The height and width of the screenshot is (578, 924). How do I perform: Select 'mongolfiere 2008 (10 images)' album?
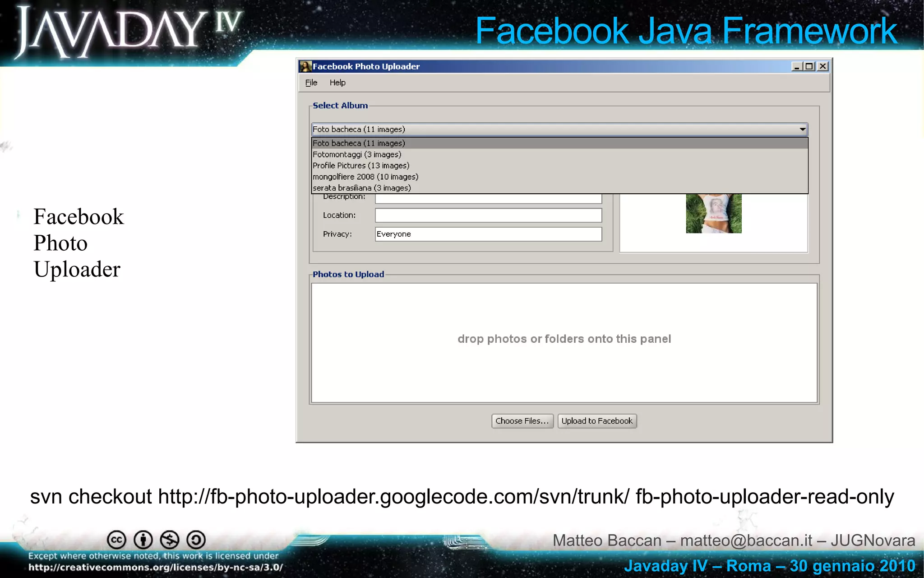pyautogui.click(x=559, y=177)
